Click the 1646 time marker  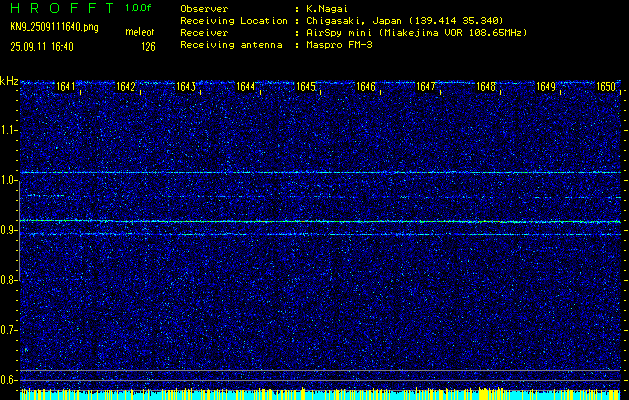366,87
